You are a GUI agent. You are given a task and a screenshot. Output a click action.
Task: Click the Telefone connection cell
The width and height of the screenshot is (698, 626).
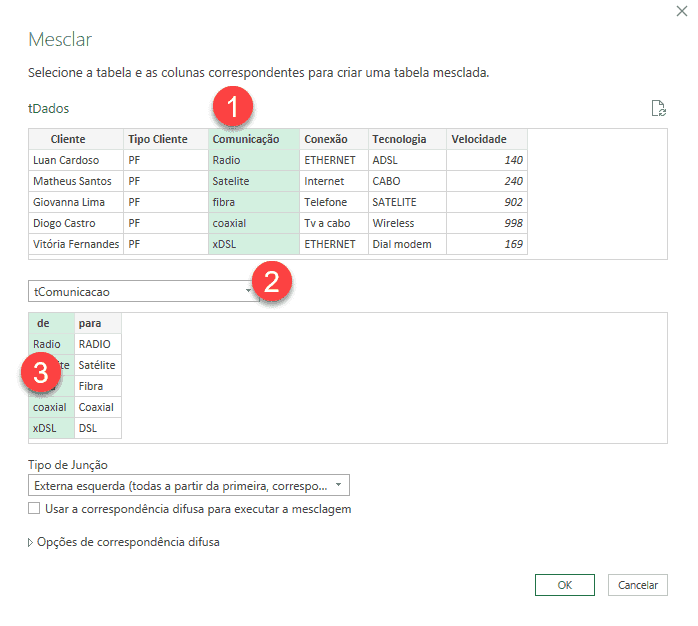pyautogui.click(x=334, y=202)
